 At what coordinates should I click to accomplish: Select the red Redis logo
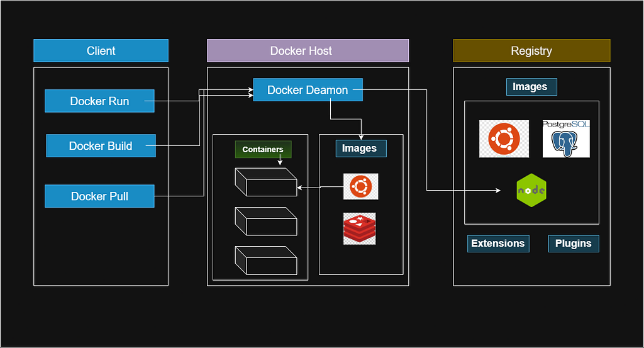[x=359, y=228]
